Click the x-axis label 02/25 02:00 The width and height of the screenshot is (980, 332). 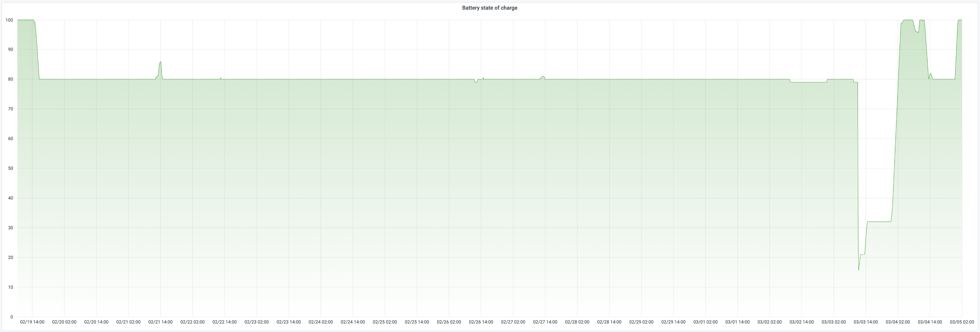[385, 322]
